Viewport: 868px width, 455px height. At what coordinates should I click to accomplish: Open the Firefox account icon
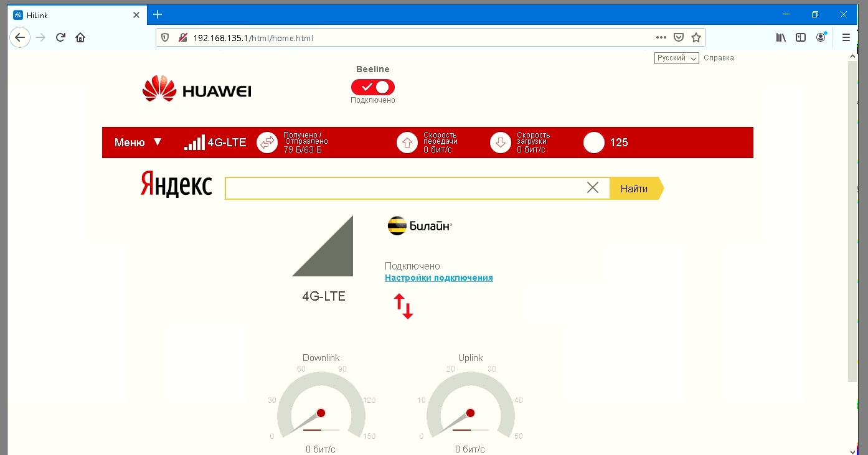pos(821,37)
